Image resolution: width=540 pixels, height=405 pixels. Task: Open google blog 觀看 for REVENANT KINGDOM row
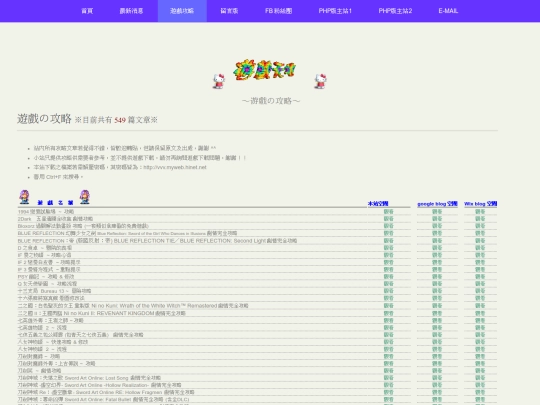(x=437, y=313)
